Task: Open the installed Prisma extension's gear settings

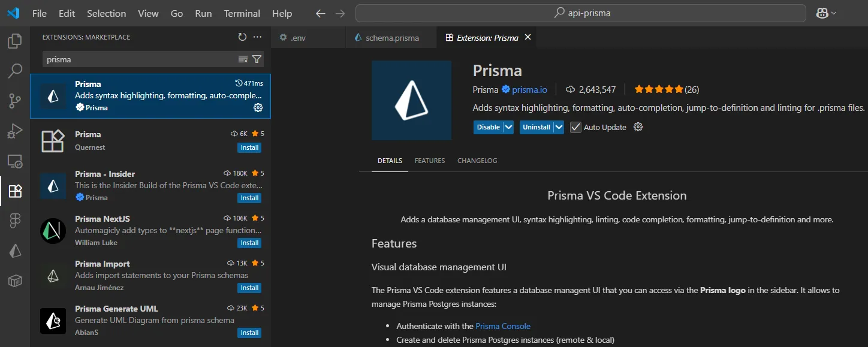Action: [x=258, y=107]
